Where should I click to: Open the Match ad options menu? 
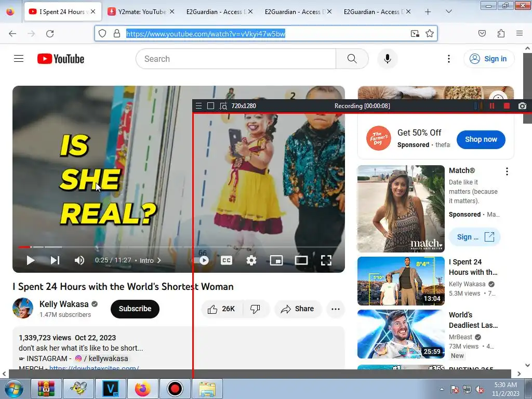point(507,171)
